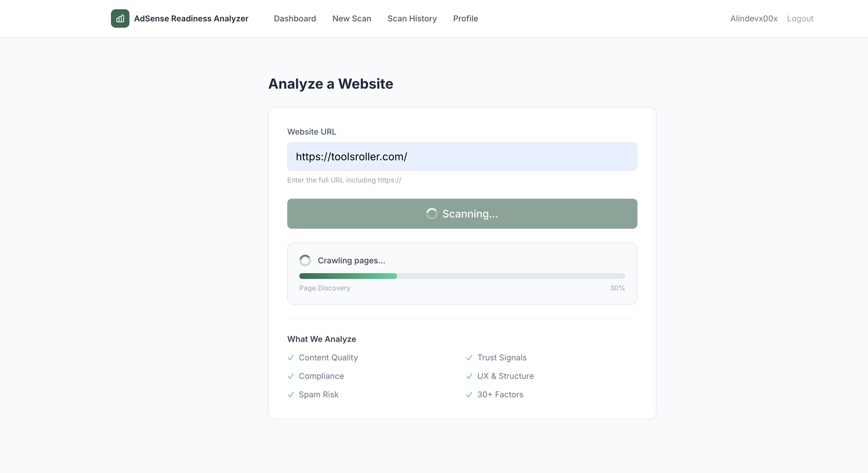Click the checkmark beside UX & Structure
868x473 pixels.
pyautogui.click(x=469, y=376)
